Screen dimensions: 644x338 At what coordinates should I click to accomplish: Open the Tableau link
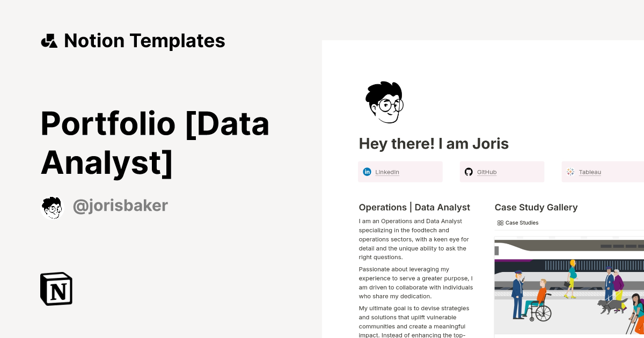[590, 172]
